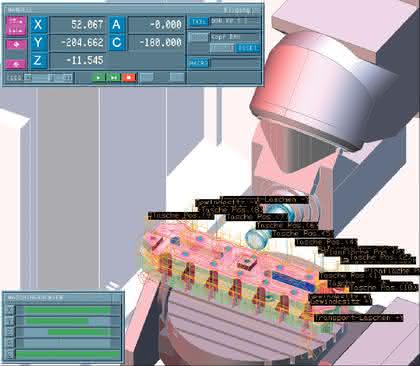This screenshot has height=366, width=420.
Task: Click the 'Tasche Pos. (1)' label
Action: coord(350,276)
